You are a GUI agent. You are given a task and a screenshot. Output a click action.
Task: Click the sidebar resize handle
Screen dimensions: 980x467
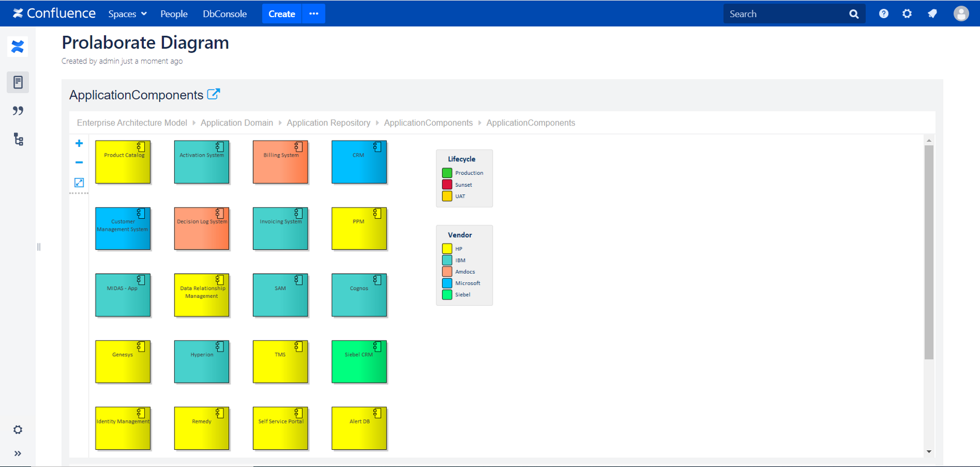pyautogui.click(x=38, y=247)
